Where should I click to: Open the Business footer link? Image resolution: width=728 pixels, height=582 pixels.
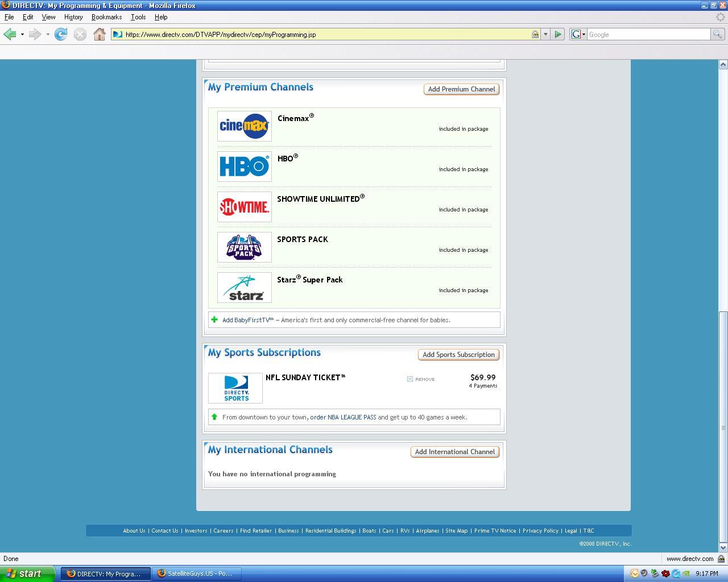pyautogui.click(x=288, y=531)
